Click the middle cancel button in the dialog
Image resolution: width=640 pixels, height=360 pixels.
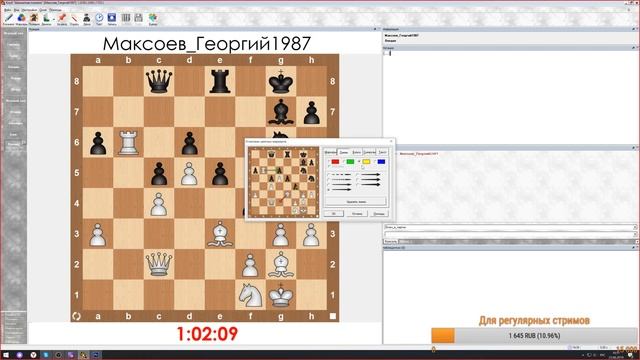pyautogui.click(x=357, y=213)
